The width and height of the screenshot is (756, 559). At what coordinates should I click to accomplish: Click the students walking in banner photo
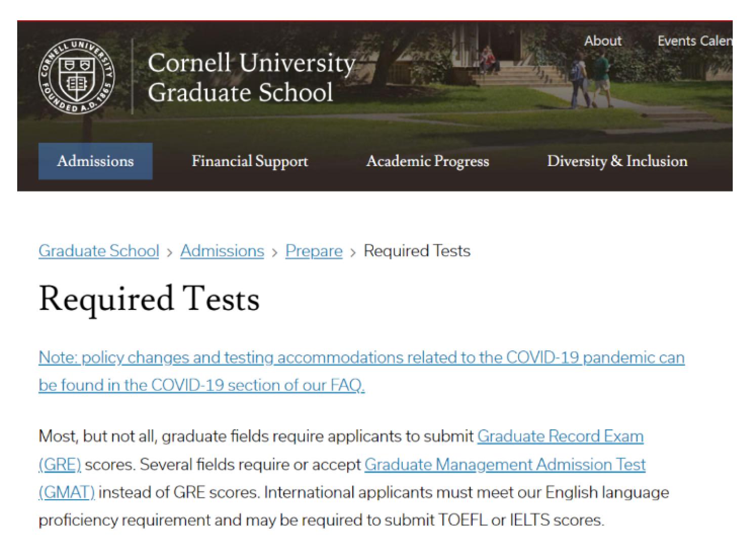click(590, 81)
